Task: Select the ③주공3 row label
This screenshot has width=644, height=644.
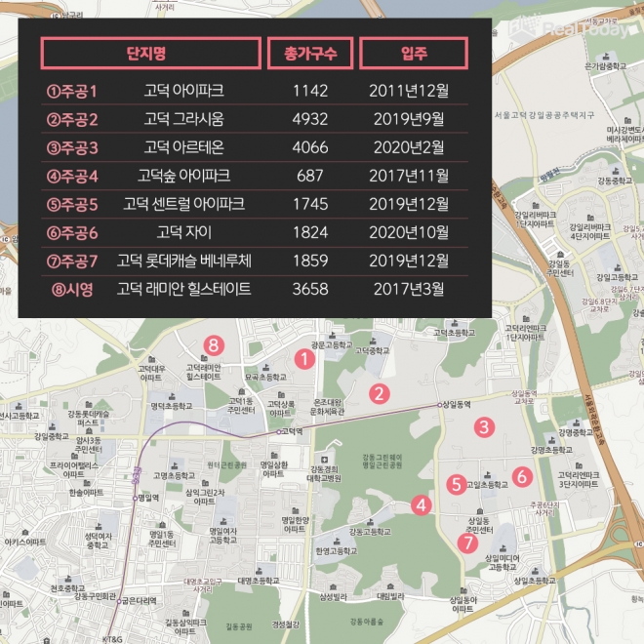Action: coord(72,148)
